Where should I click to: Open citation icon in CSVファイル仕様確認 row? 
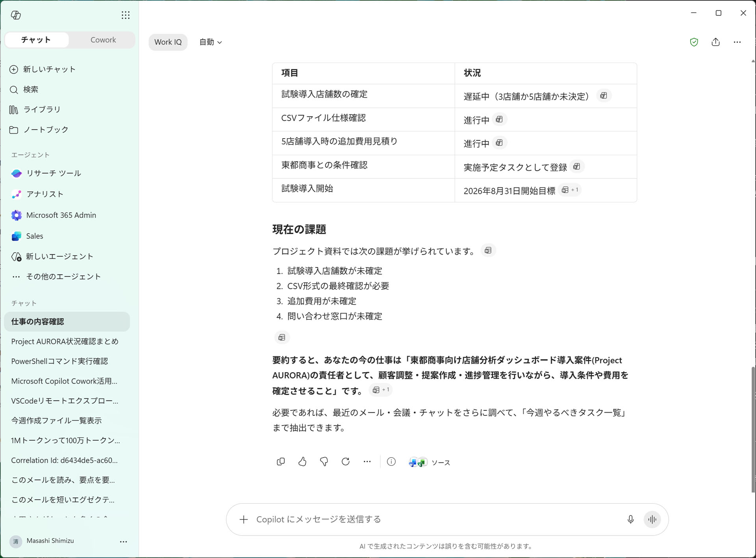(x=499, y=119)
